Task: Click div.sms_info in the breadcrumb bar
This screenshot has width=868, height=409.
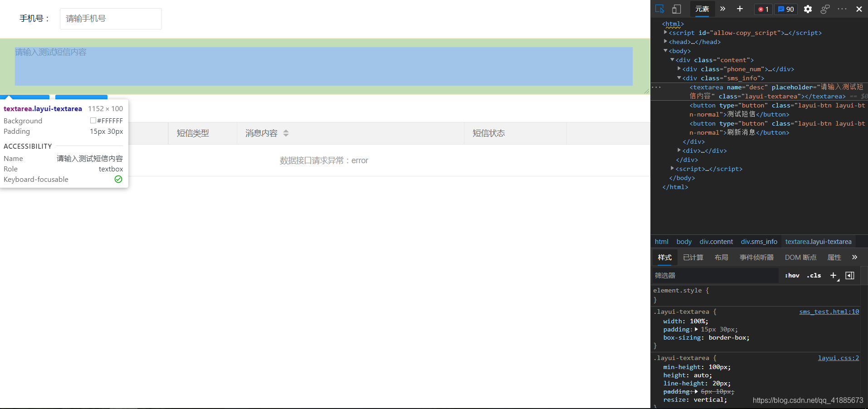Action: [x=759, y=242]
